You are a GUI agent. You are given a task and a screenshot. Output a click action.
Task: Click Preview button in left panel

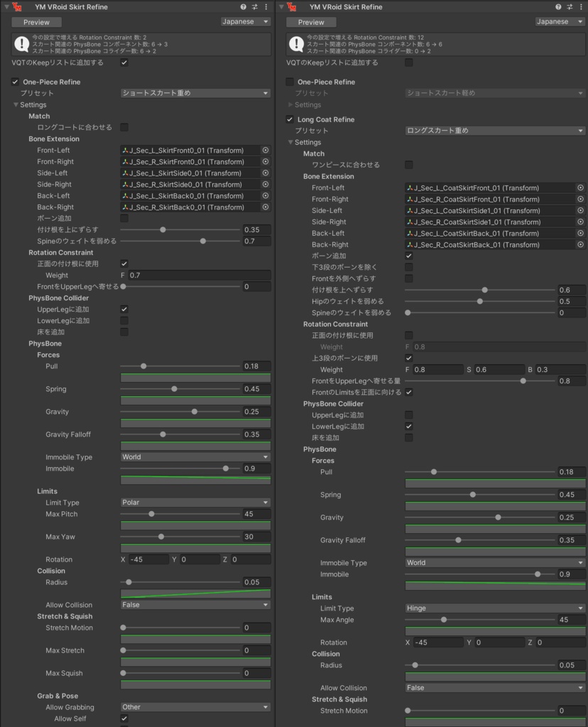[x=36, y=22]
